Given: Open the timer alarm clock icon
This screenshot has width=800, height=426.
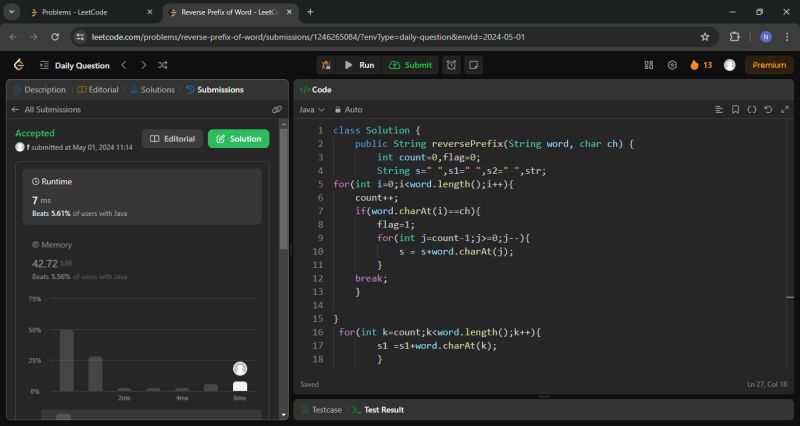Looking at the screenshot, I should (x=452, y=65).
